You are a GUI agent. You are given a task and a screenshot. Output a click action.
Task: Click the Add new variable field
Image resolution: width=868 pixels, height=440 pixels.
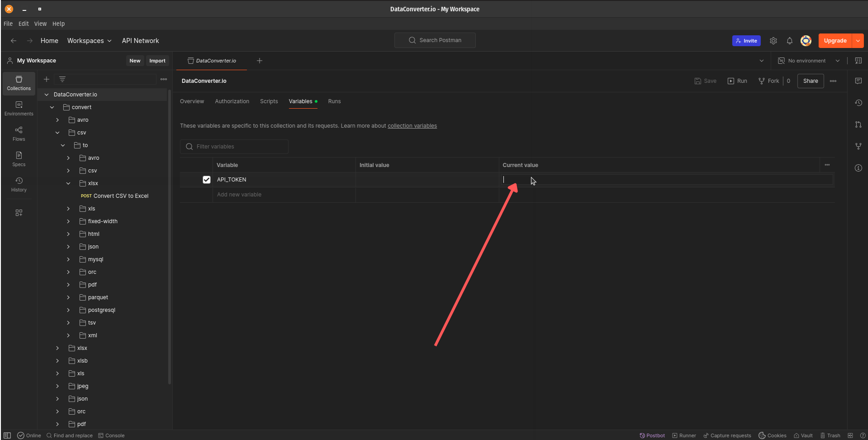pos(284,195)
